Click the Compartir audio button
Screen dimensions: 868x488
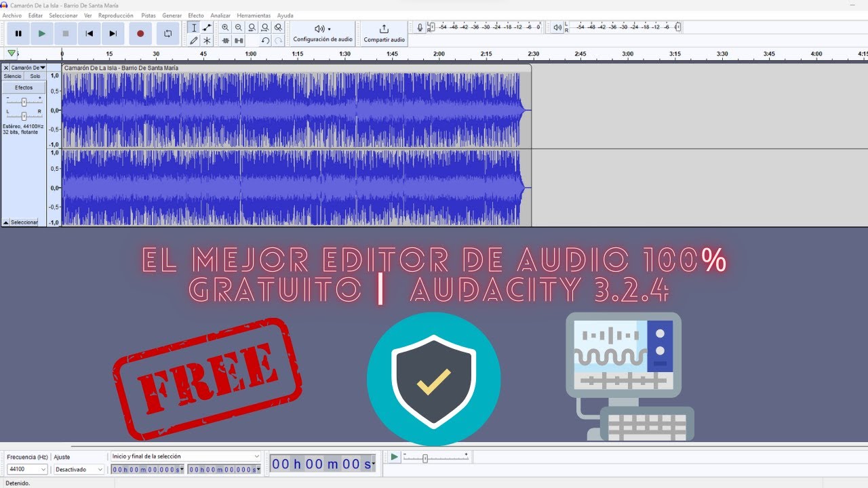tap(384, 33)
